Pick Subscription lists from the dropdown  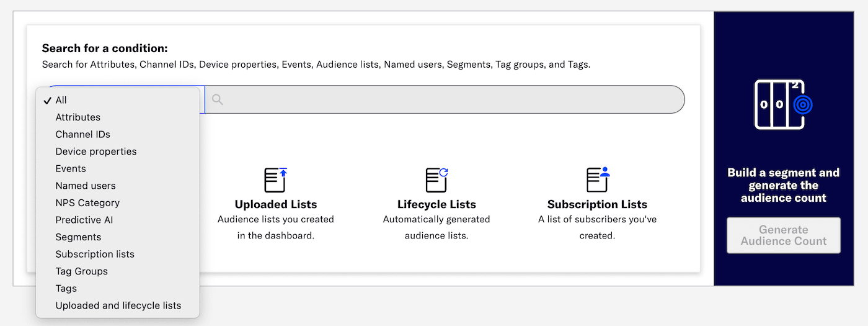[95, 254]
